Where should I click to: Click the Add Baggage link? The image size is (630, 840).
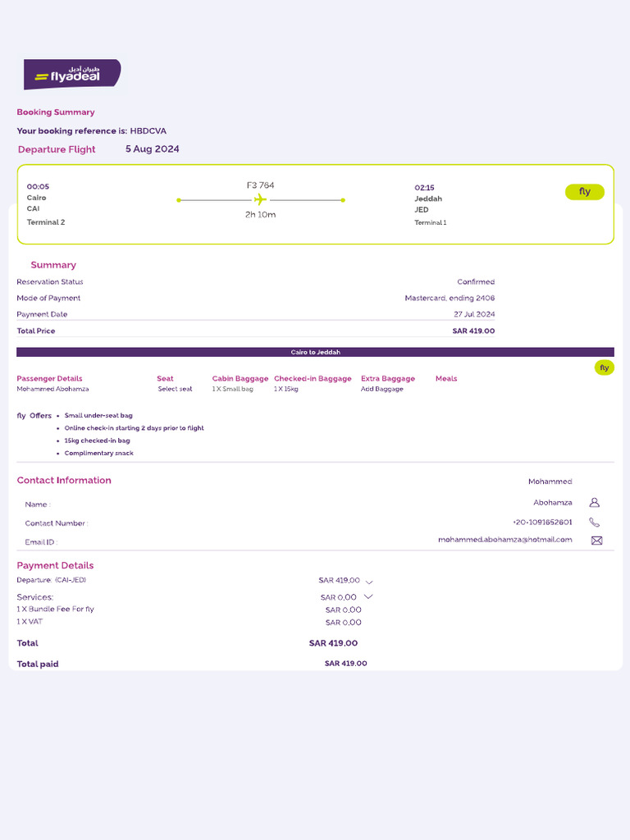pos(382,389)
